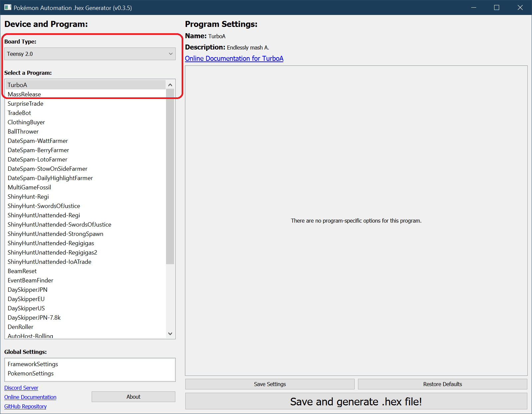Viewport: 532px width, 414px height.
Task: Pick ShinyHunt-Regi program
Action: point(85,196)
